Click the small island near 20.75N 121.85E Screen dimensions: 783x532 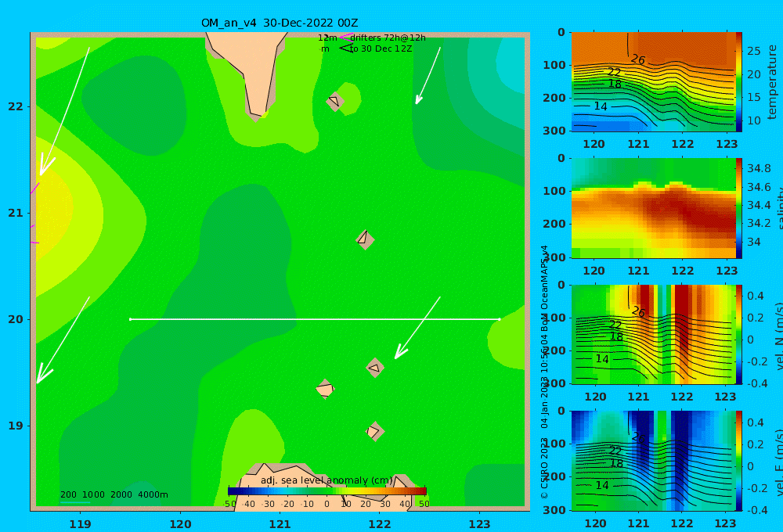point(365,239)
